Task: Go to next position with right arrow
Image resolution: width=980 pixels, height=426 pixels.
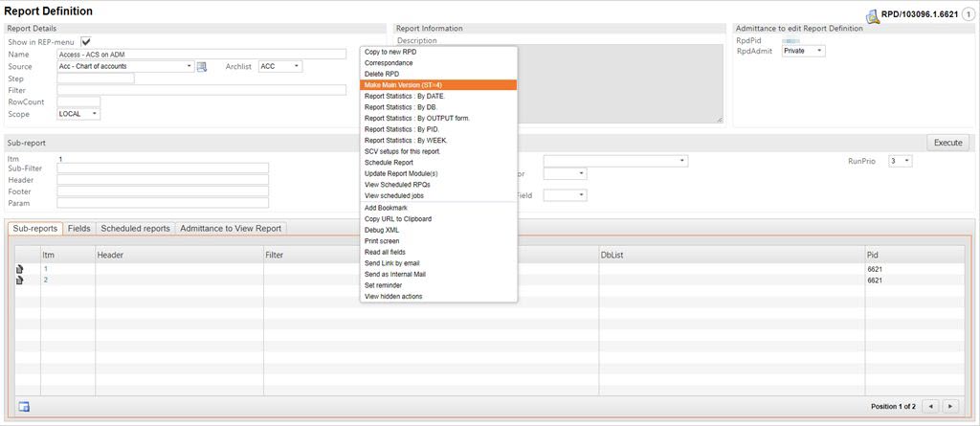Action: pos(949,406)
